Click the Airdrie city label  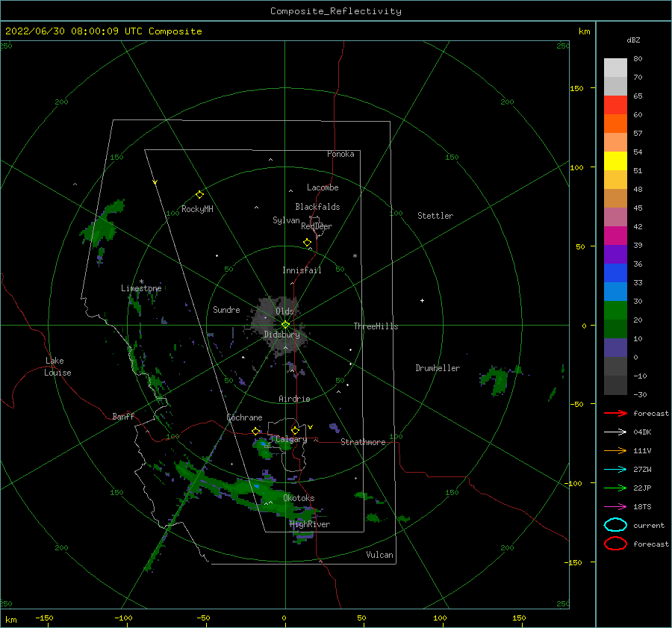click(294, 399)
